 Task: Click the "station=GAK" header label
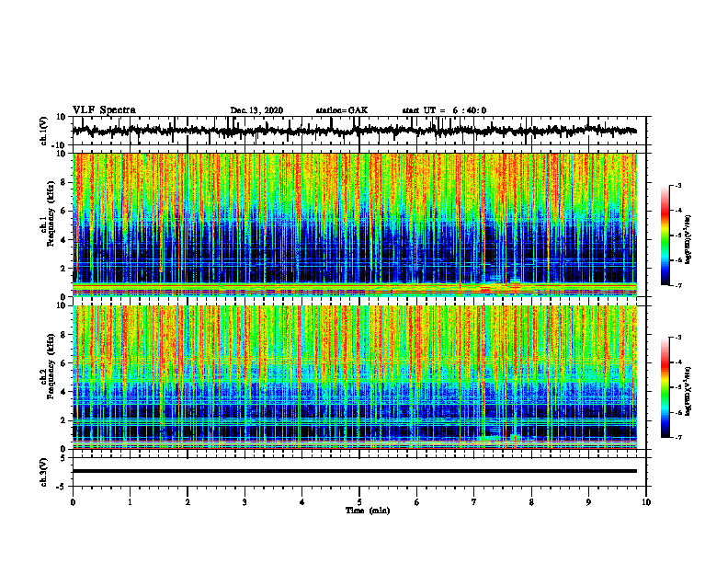[342, 110]
